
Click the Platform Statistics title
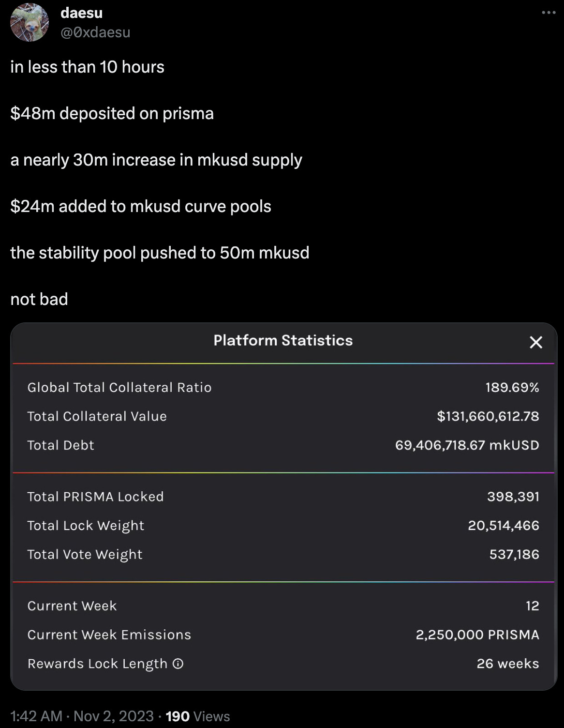(283, 340)
